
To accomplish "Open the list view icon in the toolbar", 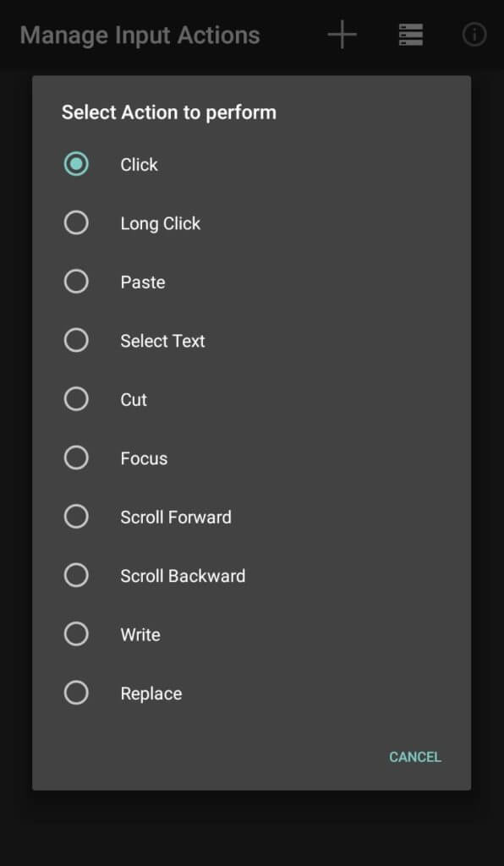I will coord(410,35).
